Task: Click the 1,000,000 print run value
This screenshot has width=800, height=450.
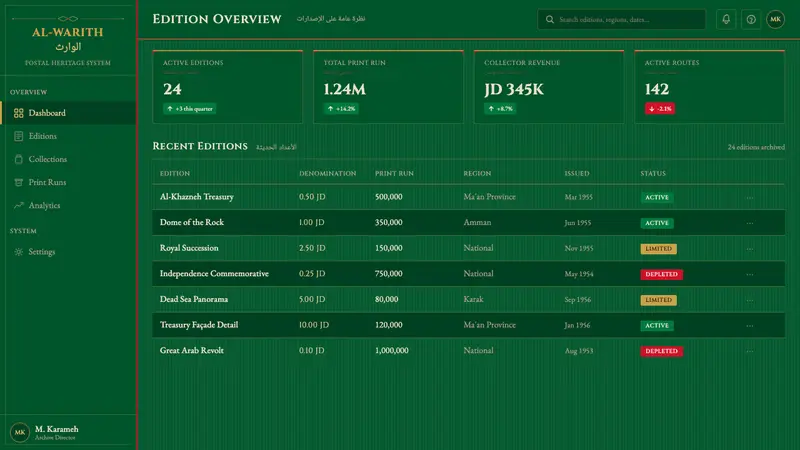Action: [392, 351]
